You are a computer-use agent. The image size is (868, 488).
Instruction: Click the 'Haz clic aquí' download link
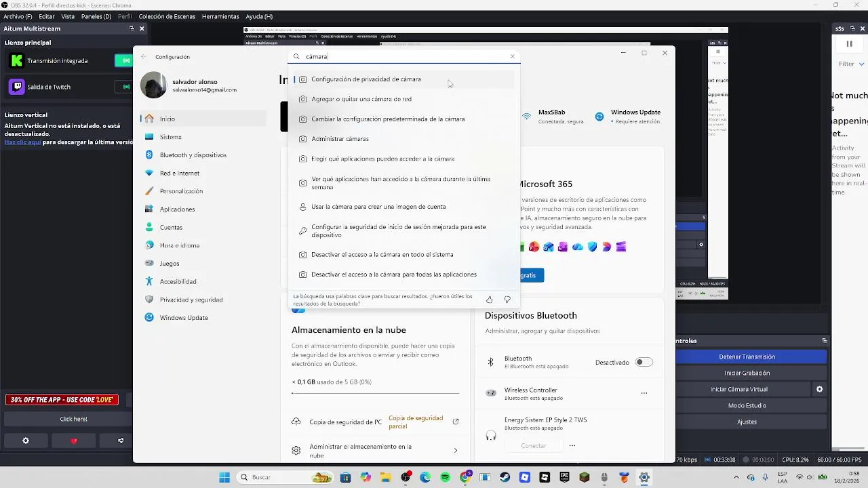coord(22,142)
